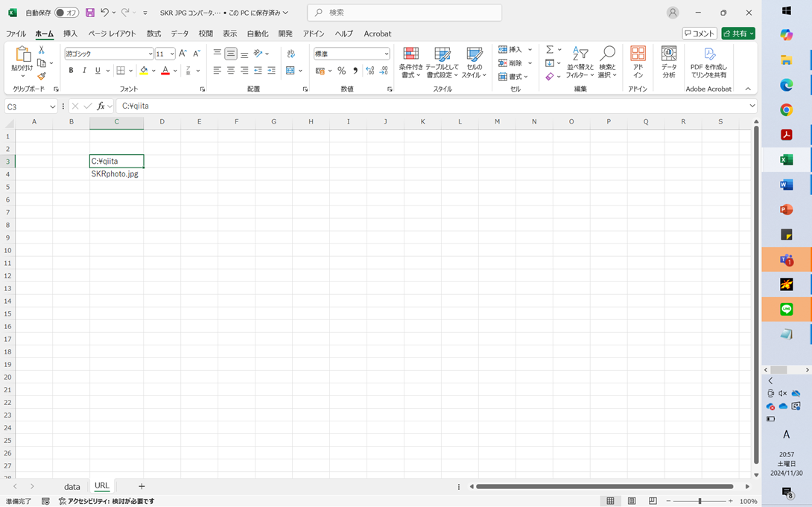
Task: Open font size dropdown
Action: 172,54
